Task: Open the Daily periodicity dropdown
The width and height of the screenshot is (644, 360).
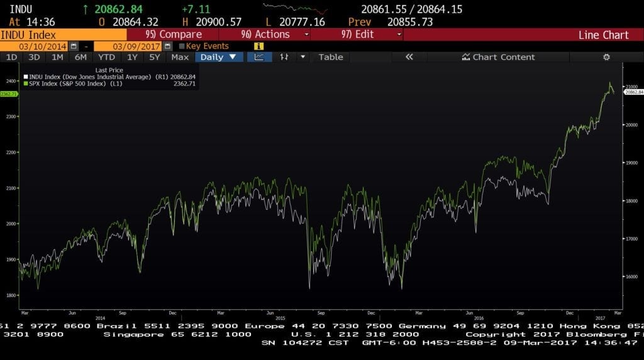Action: point(219,57)
